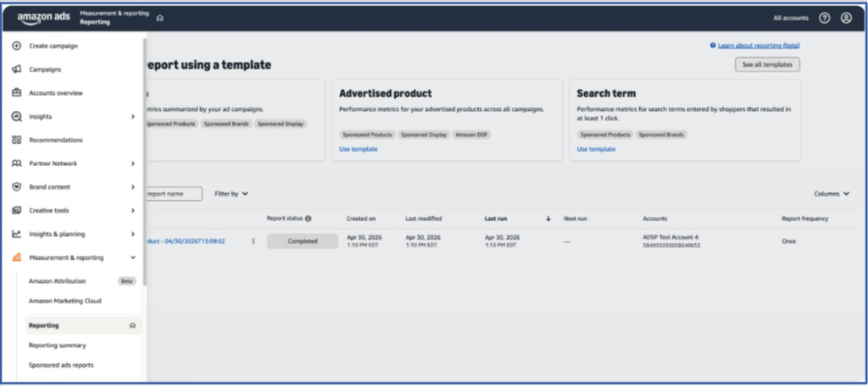Click the See all templates button

[767, 64]
